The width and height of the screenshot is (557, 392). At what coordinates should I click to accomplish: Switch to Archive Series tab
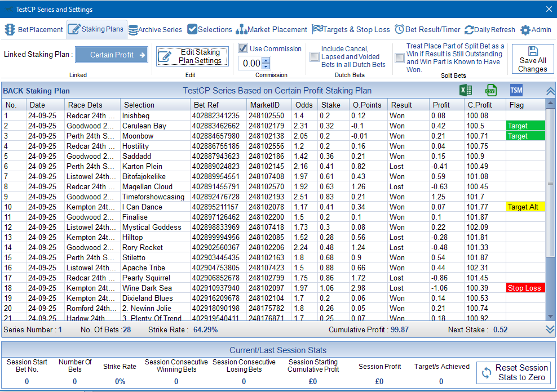[x=155, y=29]
